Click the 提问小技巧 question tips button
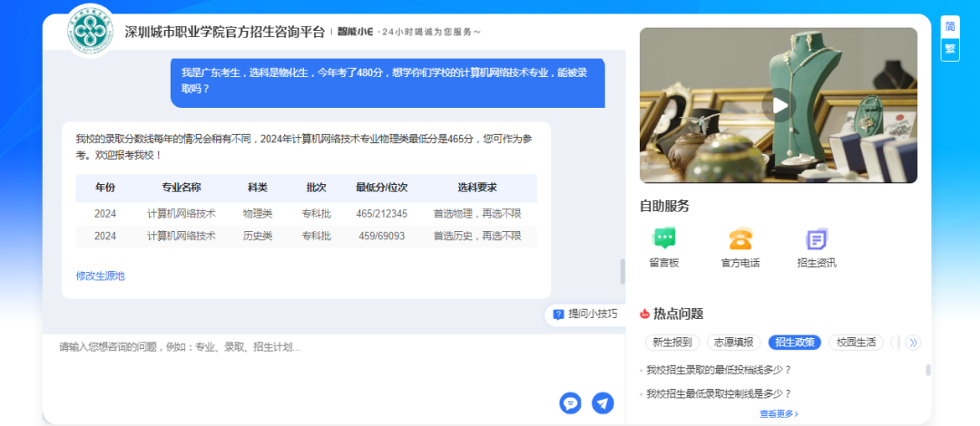This screenshot has width=980, height=426. (x=584, y=314)
